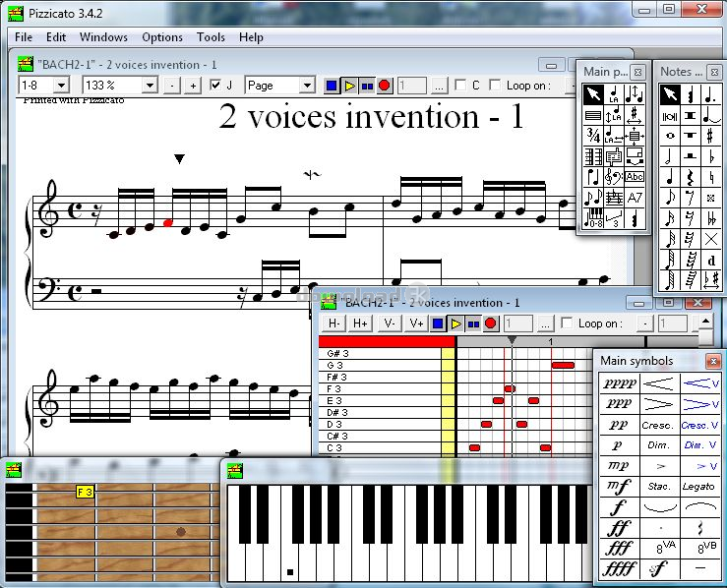
Task: Choose the sharp accidental in Notes palette
Action: pyautogui.click(x=710, y=136)
